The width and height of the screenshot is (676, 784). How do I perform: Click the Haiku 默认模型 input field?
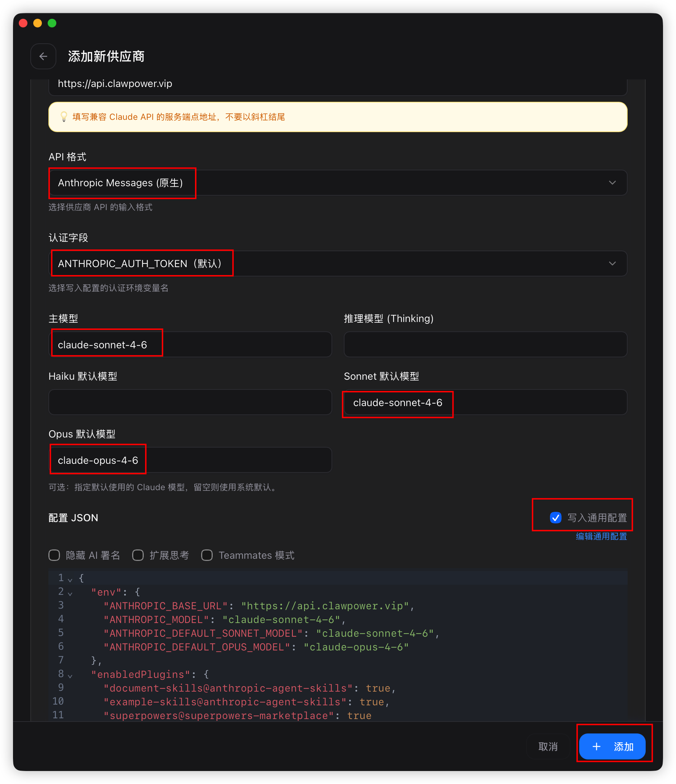[190, 402]
